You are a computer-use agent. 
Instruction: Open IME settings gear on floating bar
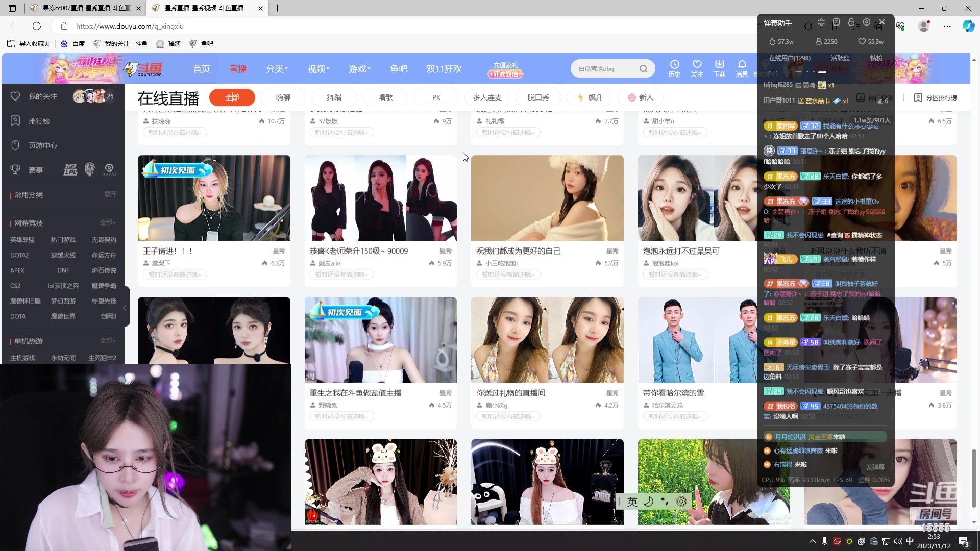coord(681,502)
